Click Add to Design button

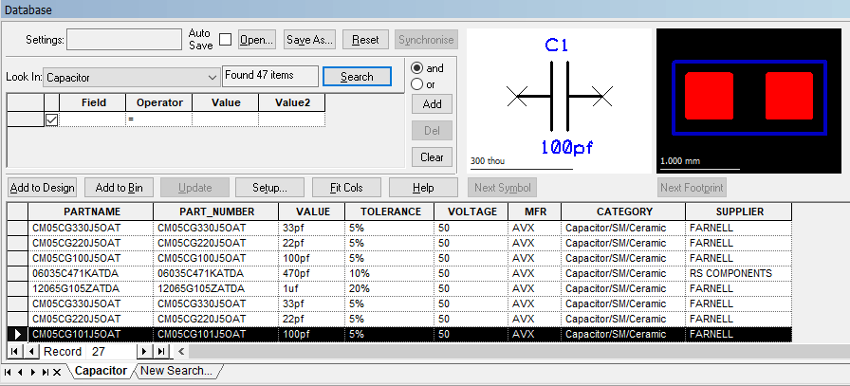(42, 188)
